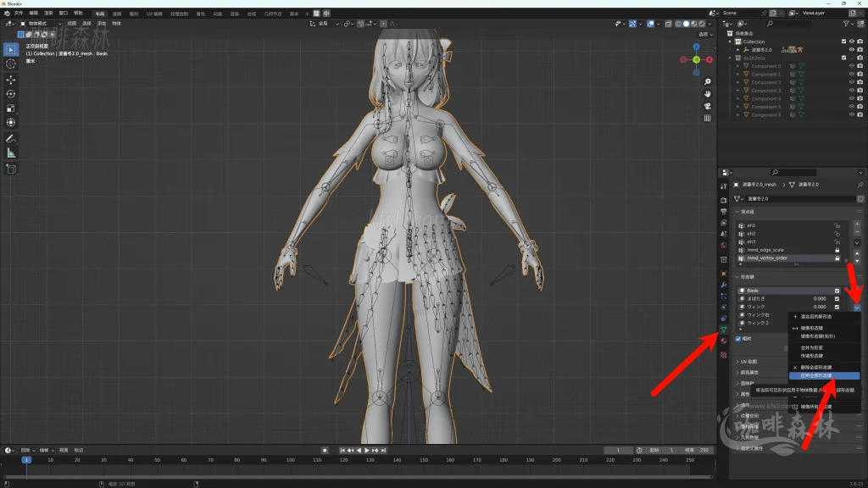Open the Modifier properties wrench tab

click(x=724, y=285)
